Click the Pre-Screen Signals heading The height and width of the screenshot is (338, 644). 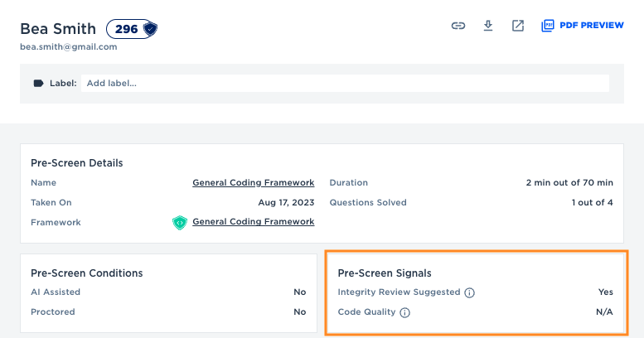[385, 273]
